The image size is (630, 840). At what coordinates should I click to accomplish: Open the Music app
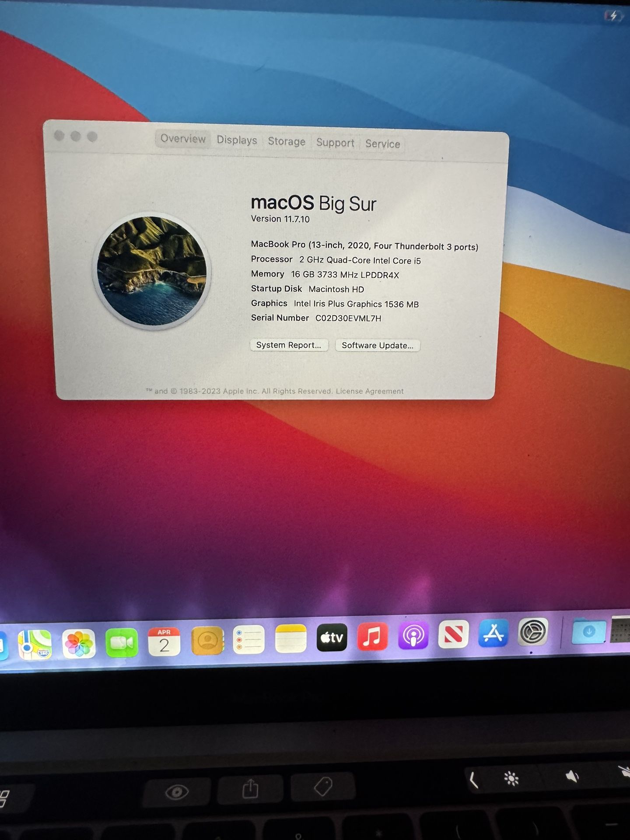(x=372, y=637)
